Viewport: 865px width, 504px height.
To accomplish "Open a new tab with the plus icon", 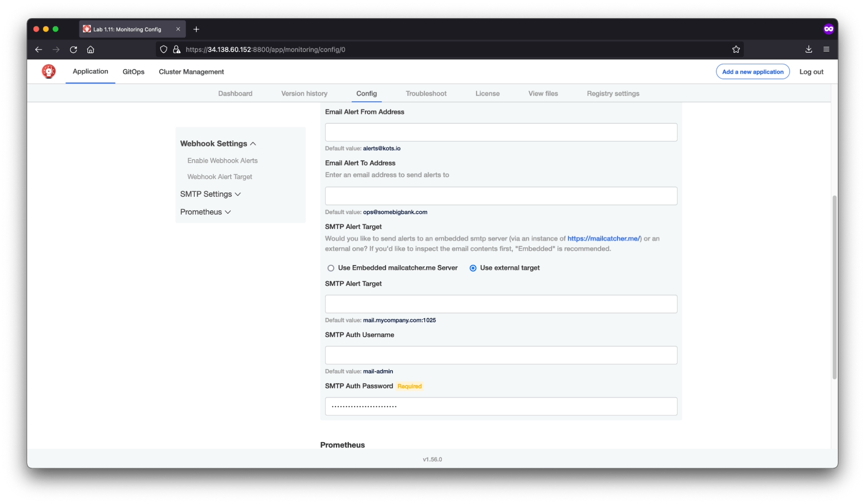I will tap(196, 29).
